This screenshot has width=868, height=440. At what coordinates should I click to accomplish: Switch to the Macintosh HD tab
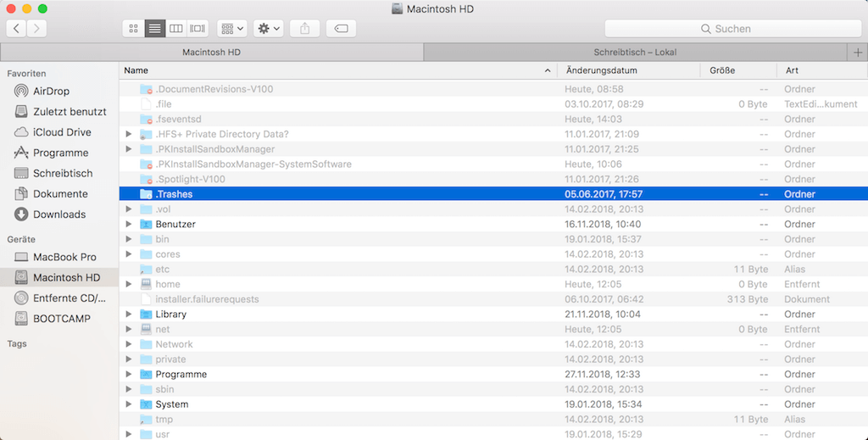pos(211,52)
